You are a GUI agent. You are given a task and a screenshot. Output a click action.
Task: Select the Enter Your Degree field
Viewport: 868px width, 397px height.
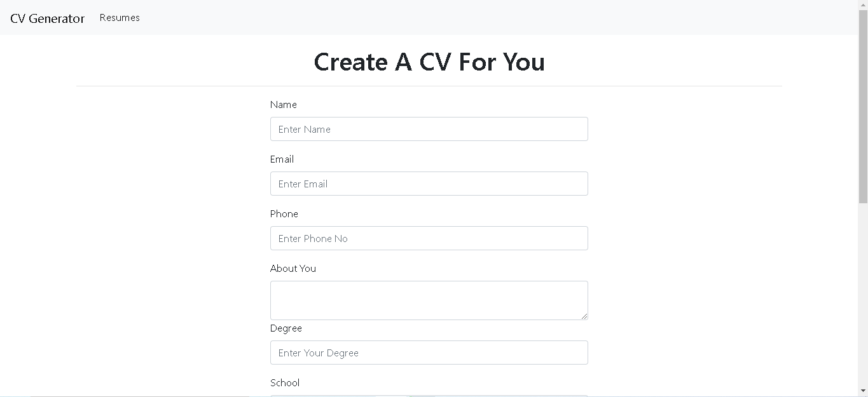click(429, 353)
